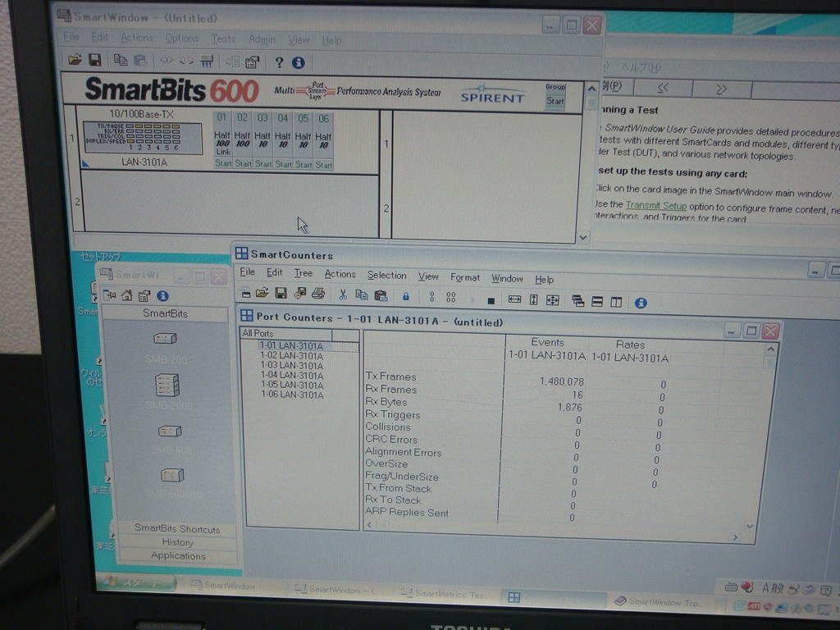The height and width of the screenshot is (630, 840).
Task: Click the Transmit Setup link in help window
Action: click(x=655, y=205)
